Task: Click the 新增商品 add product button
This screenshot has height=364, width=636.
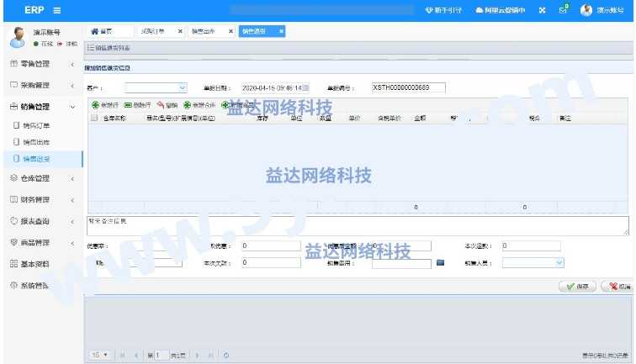Action: coord(237,105)
